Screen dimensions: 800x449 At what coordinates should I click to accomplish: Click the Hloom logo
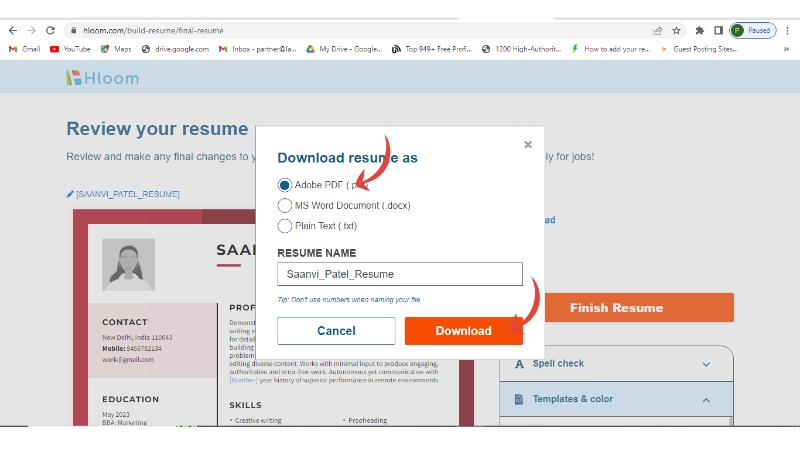point(103,78)
